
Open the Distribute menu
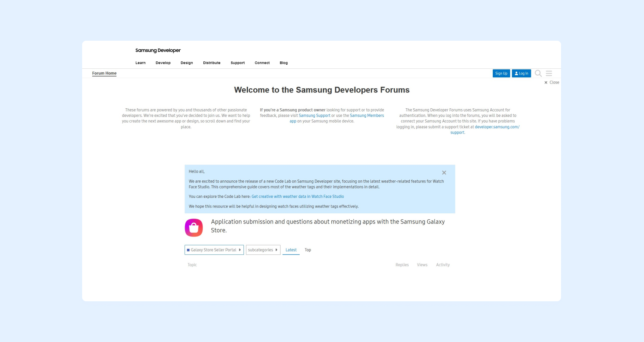pyautogui.click(x=212, y=63)
